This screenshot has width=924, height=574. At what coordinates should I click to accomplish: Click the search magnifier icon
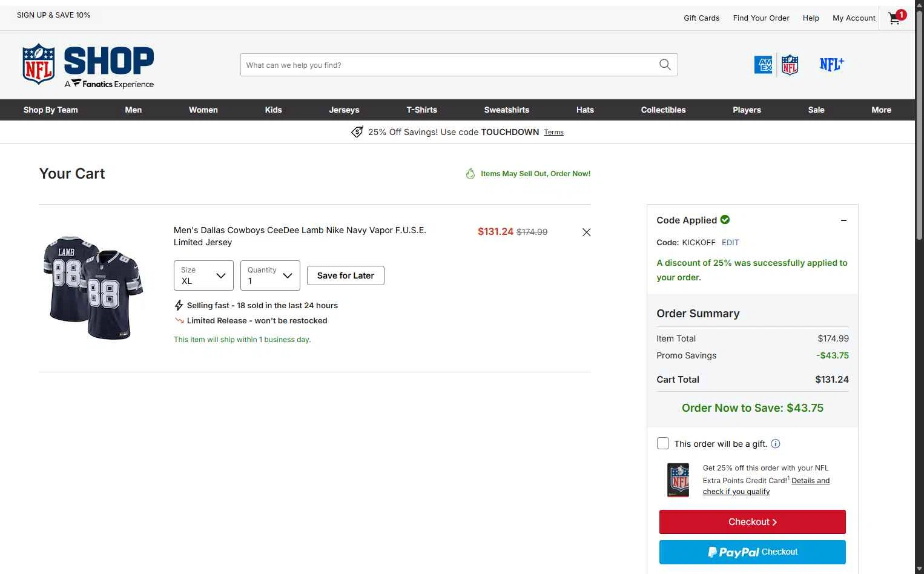[665, 65]
